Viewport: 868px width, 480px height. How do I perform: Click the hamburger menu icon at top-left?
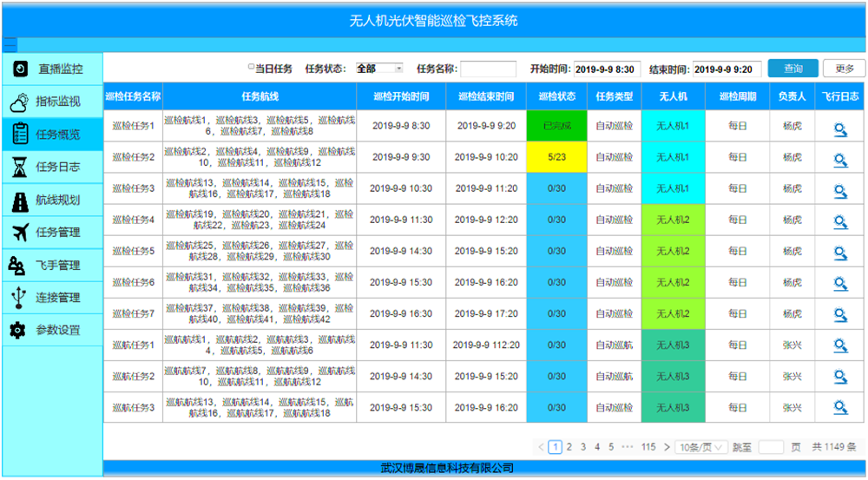tap(10, 44)
